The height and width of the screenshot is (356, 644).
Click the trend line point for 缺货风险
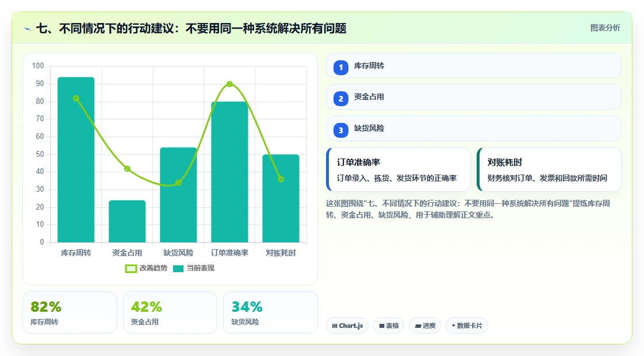178,183
